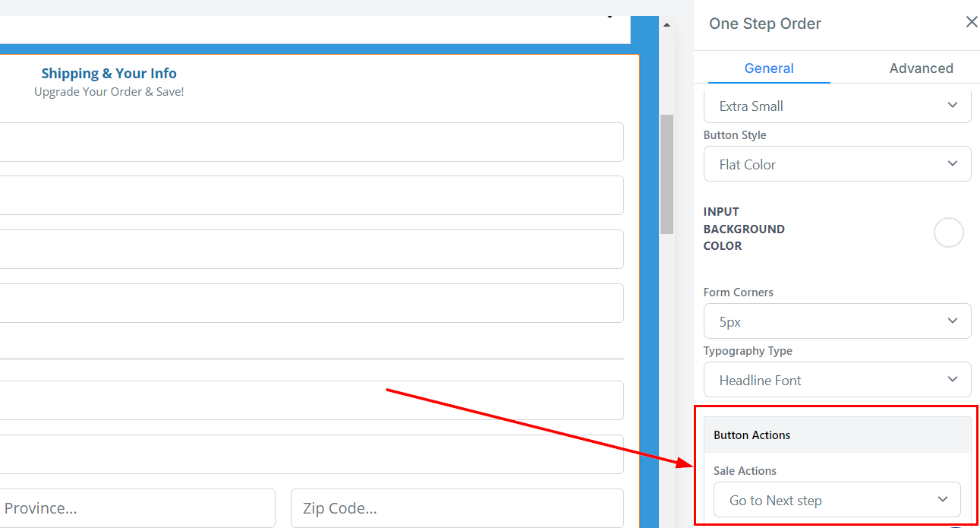
Task: Expand the Button Style dropdown
Action: point(837,165)
